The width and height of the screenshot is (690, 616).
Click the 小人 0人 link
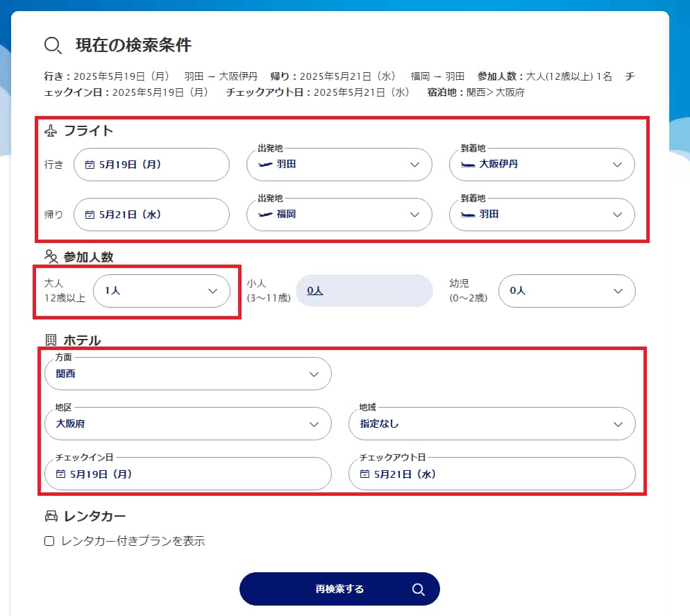click(315, 291)
